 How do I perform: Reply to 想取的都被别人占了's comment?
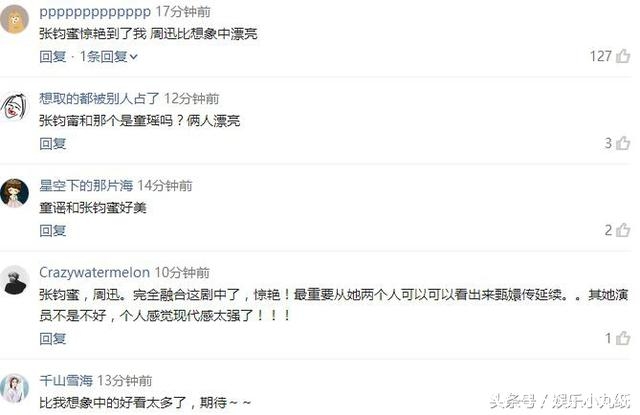point(53,143)
